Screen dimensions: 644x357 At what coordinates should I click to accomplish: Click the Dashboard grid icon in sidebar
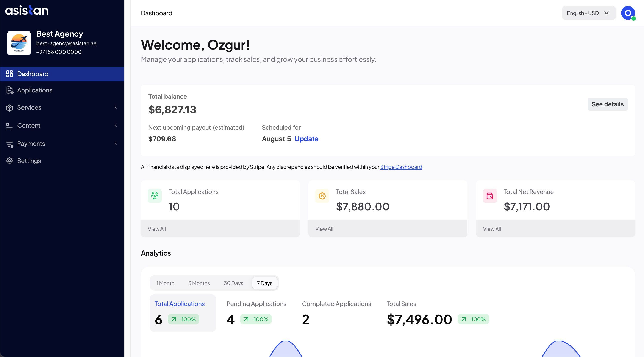coord(9,74)
